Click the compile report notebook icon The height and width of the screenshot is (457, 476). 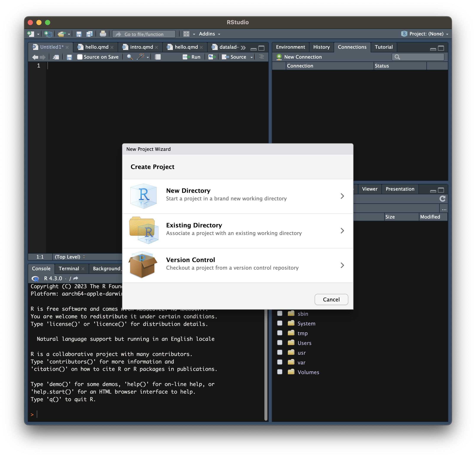tap(158, 57)
